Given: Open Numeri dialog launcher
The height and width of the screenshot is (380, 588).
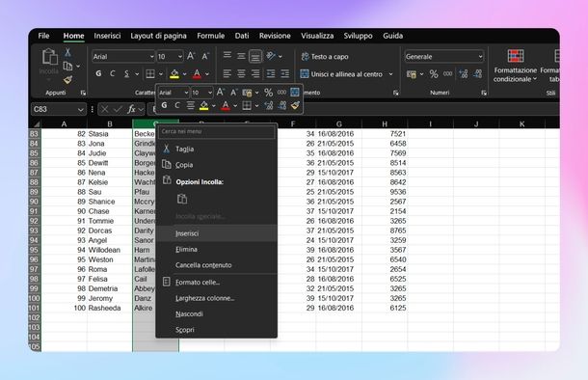Looking at the screenshot, I should pos(484,93).
